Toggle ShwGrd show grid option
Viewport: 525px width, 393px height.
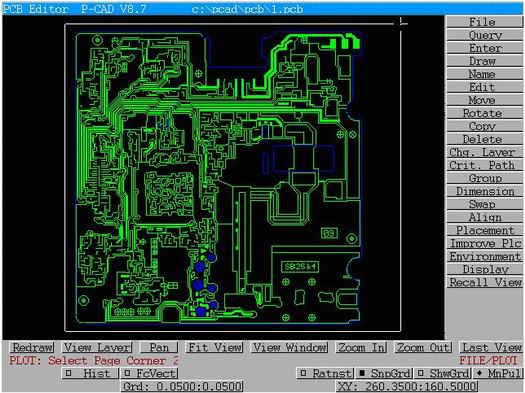click(443, 373)
